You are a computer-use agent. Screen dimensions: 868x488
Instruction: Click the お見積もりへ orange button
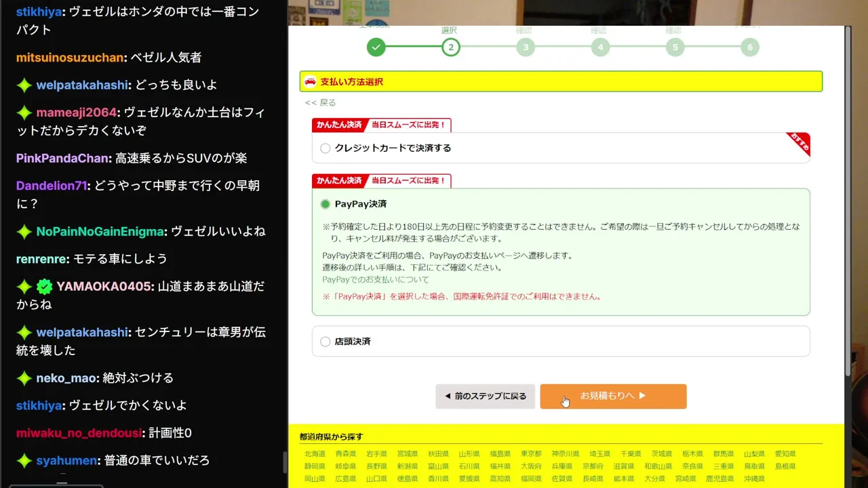coord(613,396)
